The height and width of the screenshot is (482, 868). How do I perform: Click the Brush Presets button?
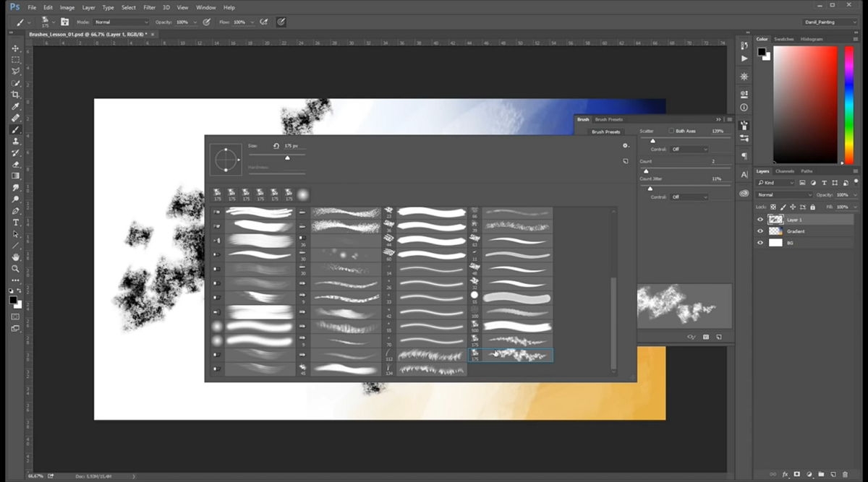606,132
